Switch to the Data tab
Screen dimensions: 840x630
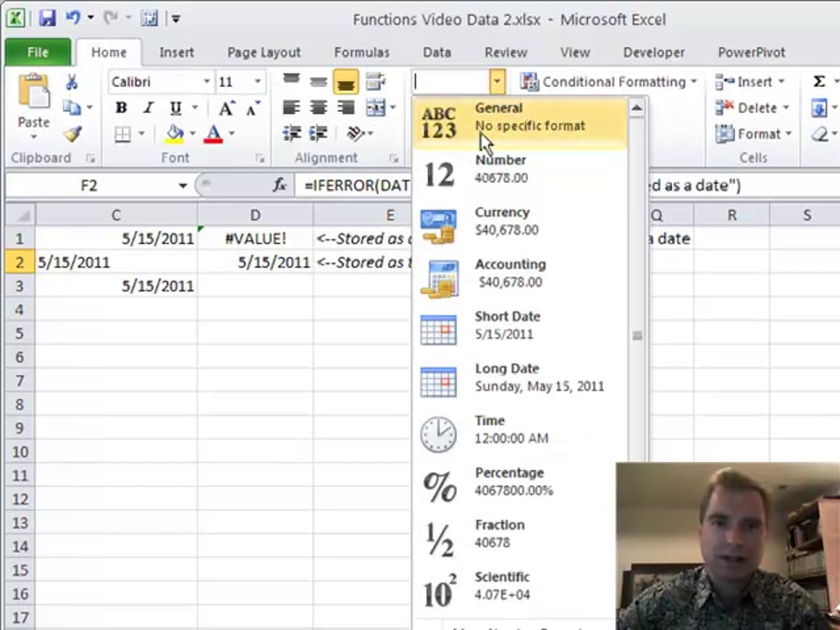coord(437,52)
